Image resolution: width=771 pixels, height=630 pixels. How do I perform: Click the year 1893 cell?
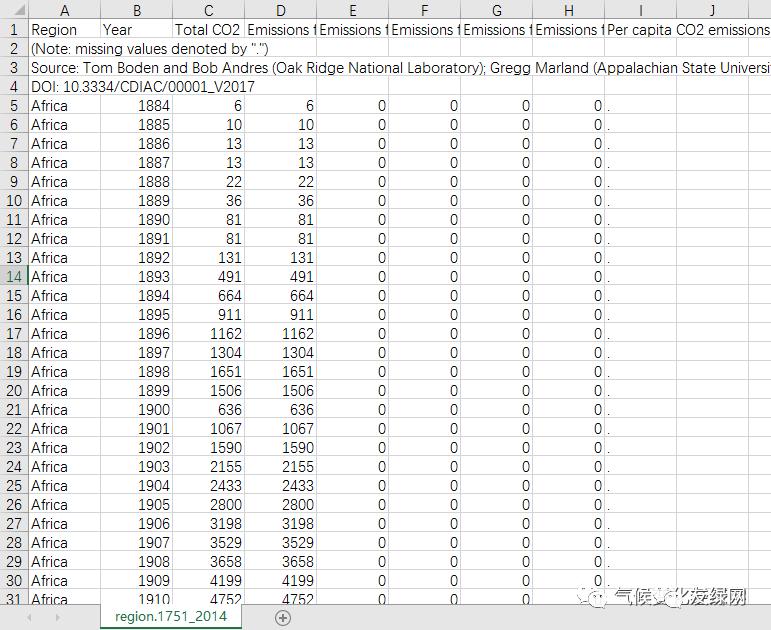tap(137, 276)
